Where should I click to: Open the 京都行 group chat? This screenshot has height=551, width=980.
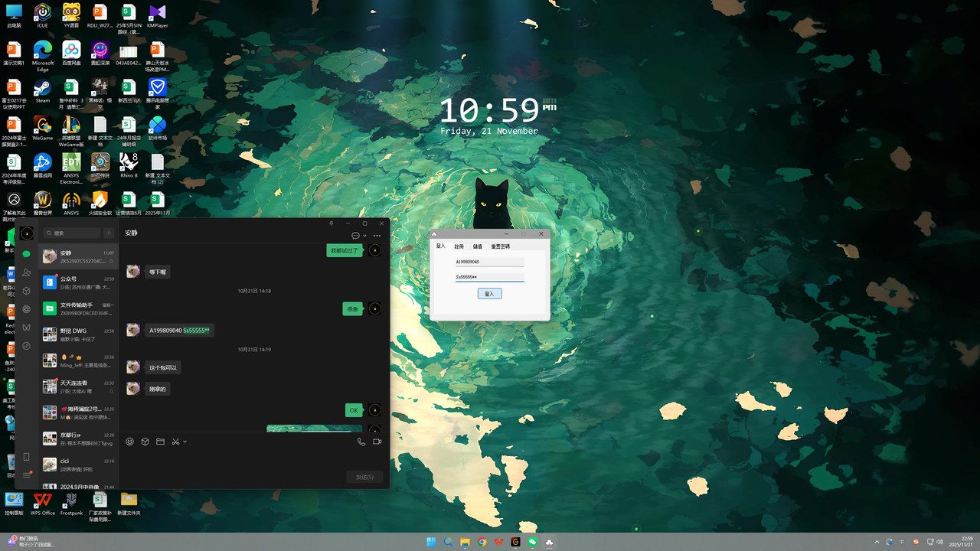tap(79, 439)
